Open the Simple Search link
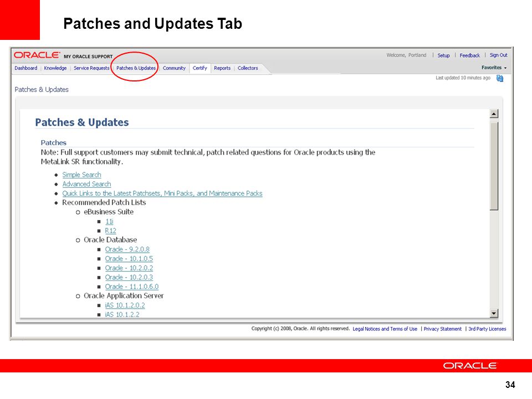 click(x=82, y=175)
